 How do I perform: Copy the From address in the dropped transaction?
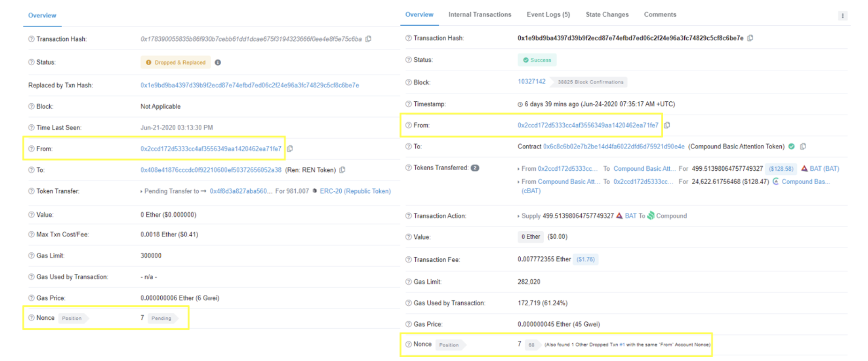click(290, 149)
